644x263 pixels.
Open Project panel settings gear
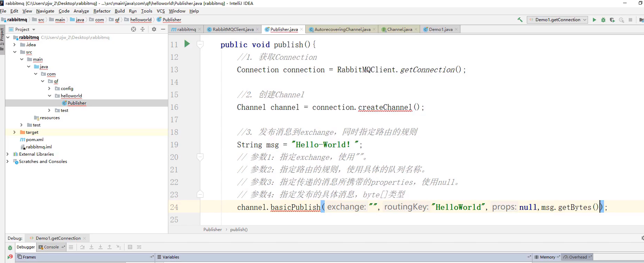(x=154, y=30)
